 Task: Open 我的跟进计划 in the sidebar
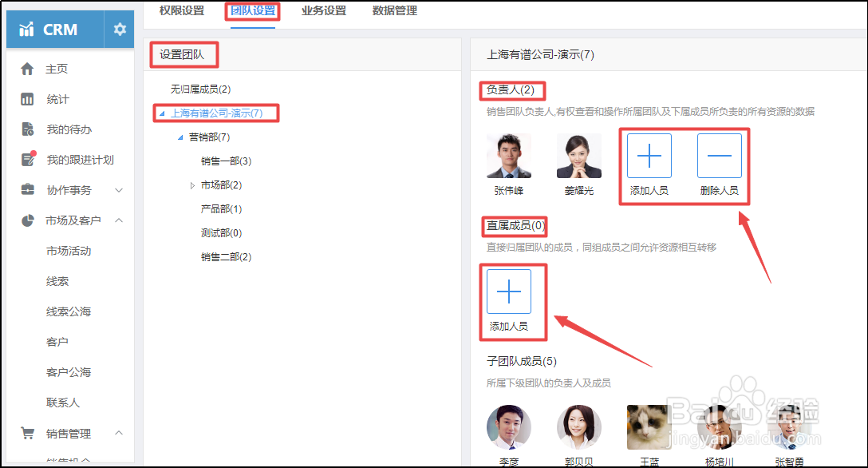[x=81, y=160]
